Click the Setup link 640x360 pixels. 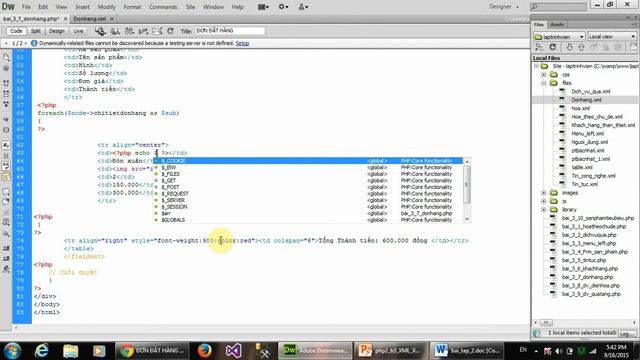(x=242, y=43)
